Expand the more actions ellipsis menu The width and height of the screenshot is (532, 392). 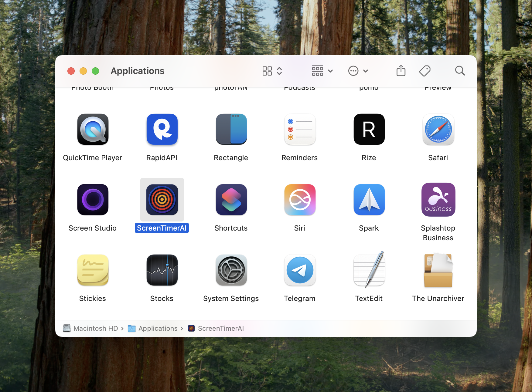point(358,70)
